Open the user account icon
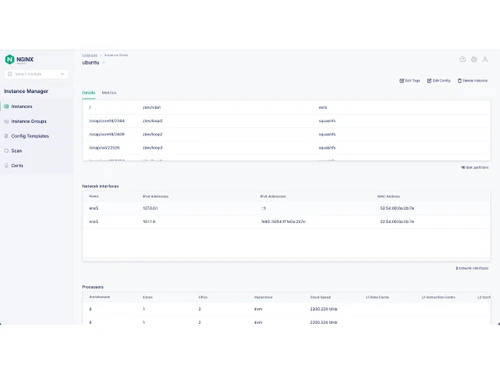The width and height of the screenshot is (500, 375). click(x=485, y=59)
